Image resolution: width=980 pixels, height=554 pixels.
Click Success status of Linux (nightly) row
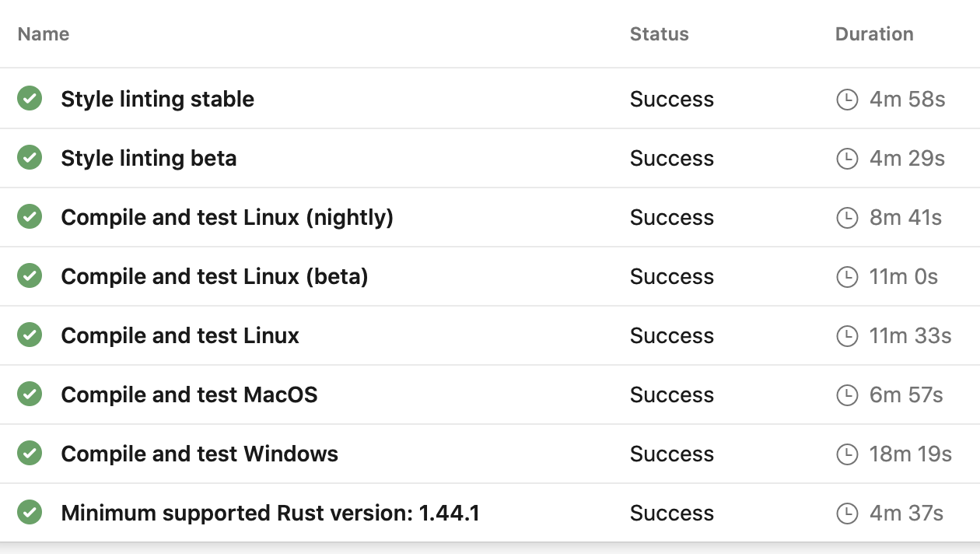coord(672,218)
